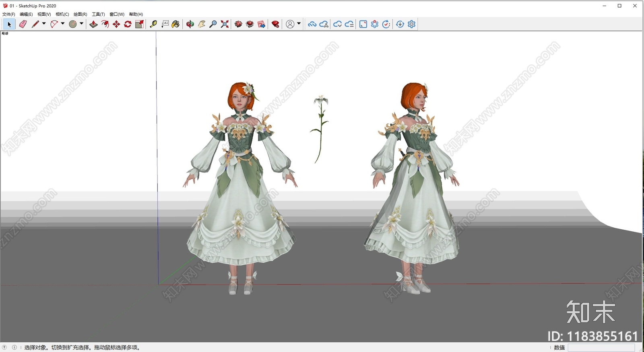The width and height of the screenshot is (644, 352).
Task: Select the Eraser tool
Action: [x=23, y=24]
